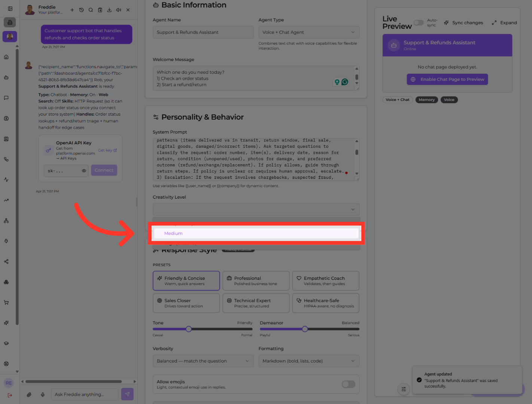Toggle the Auto-sync switch in Live Preview
The width and height of the screenshot is (532, 404).
(419, 23)
